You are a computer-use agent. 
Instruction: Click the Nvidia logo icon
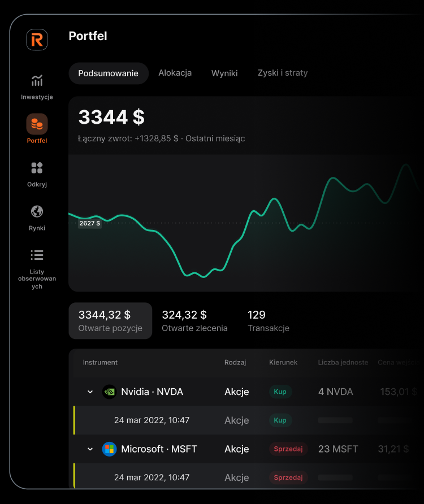click(x=109, y=392)
